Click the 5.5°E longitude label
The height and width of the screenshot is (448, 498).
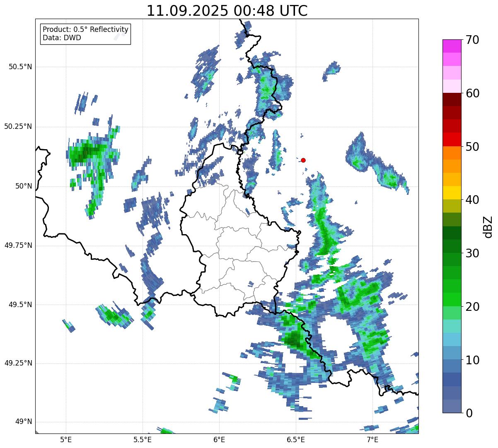143,439
